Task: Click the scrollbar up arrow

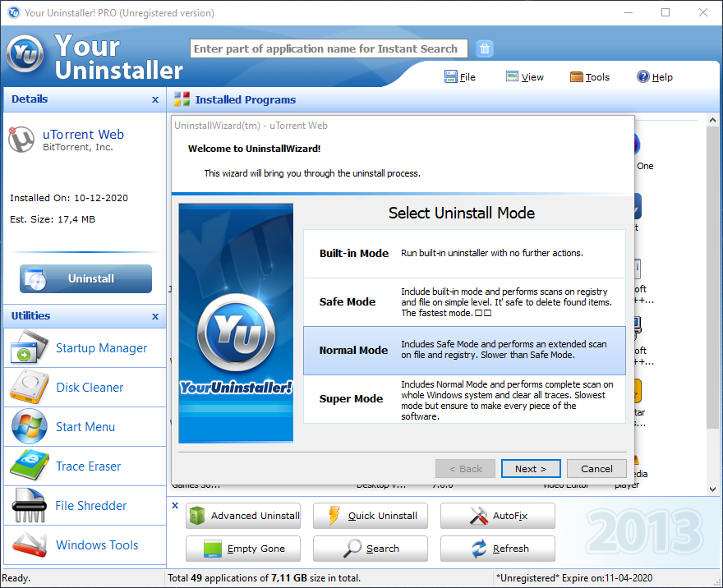Action: click(712, 120)
